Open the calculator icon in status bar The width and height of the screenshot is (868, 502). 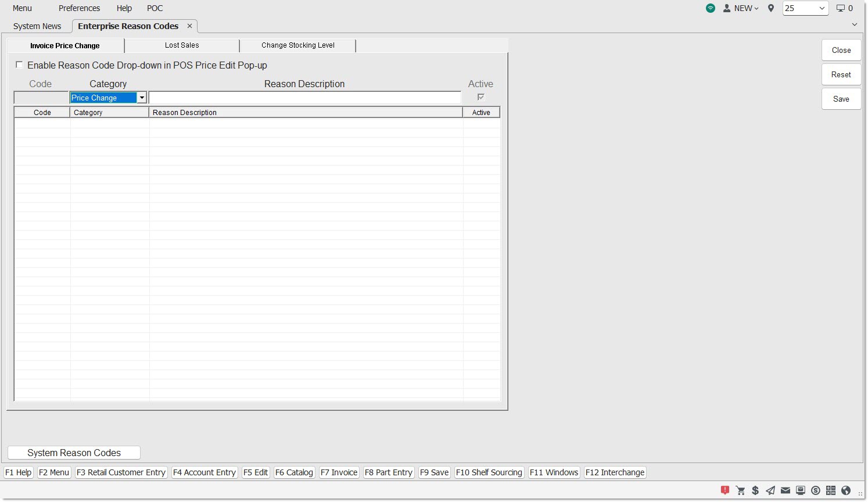point(831,490)
